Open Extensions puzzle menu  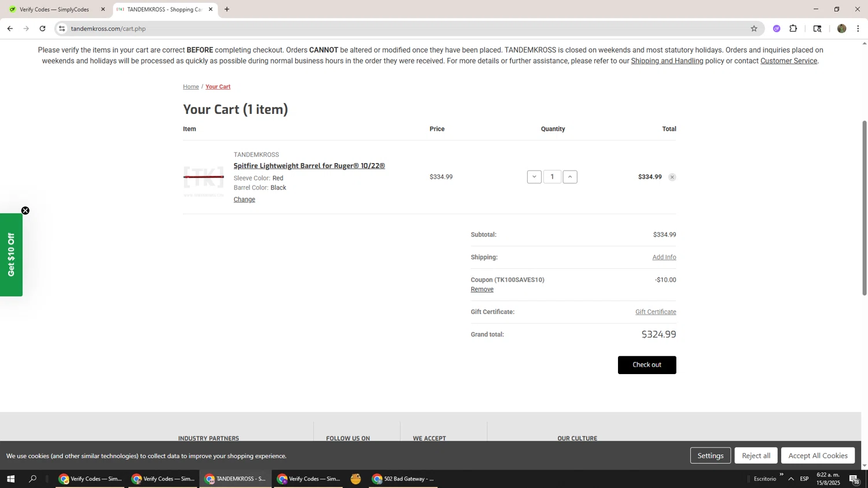click(793, 28)
